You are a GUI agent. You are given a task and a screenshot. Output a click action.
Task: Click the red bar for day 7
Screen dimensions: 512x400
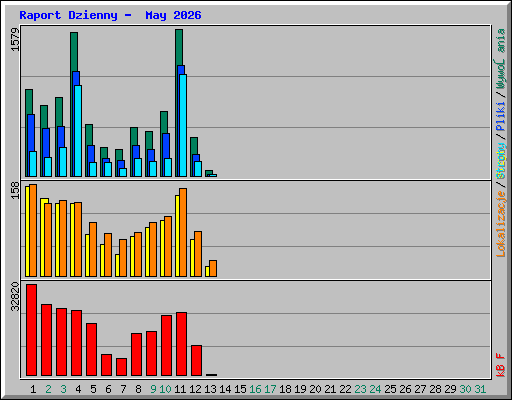coord(121,367)
